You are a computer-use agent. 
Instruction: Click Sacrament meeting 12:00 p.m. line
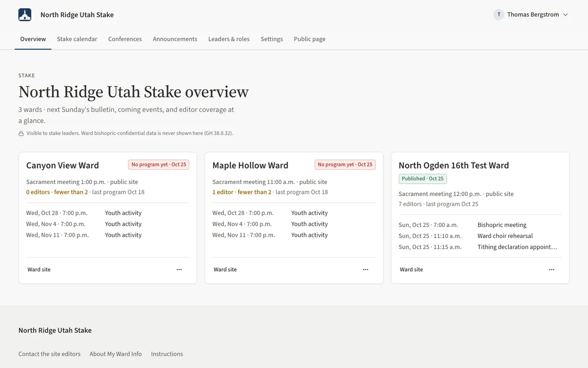pyautogui.click(x=456, y=194)
